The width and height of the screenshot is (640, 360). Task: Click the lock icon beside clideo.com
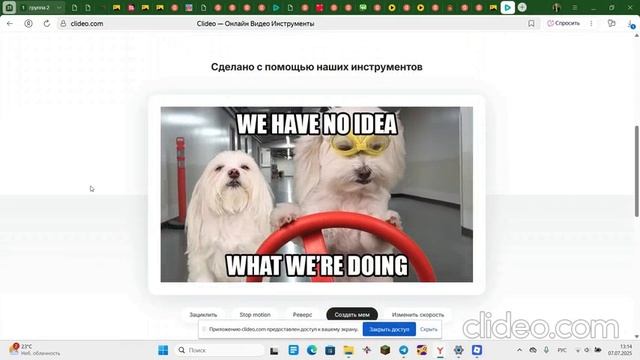(x=63, y=24)
